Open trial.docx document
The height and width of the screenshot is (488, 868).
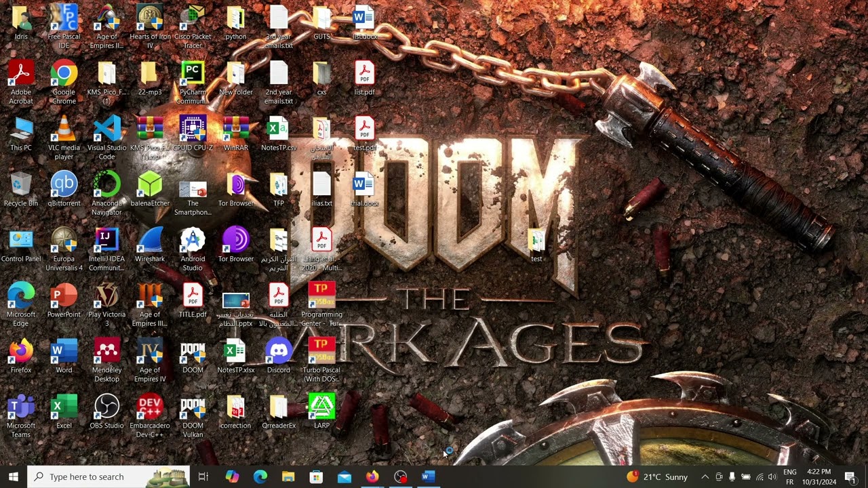click(x=364, y=189)
